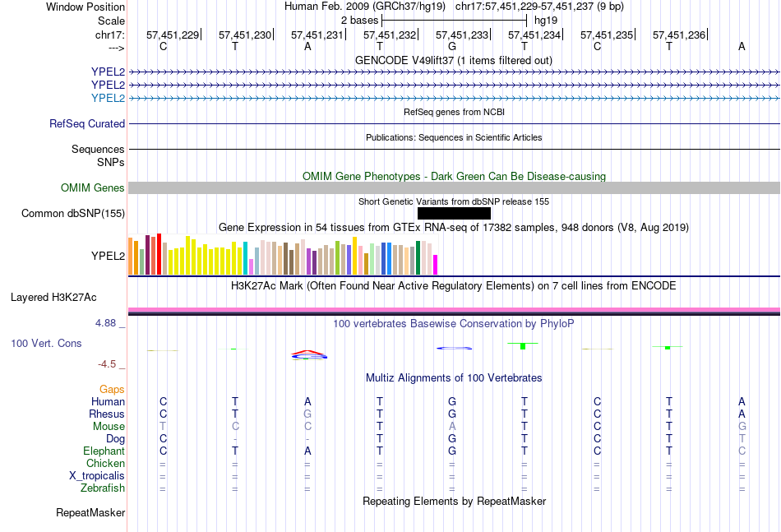Click the Scale label
Screen dimensions: 781x532
111,21
